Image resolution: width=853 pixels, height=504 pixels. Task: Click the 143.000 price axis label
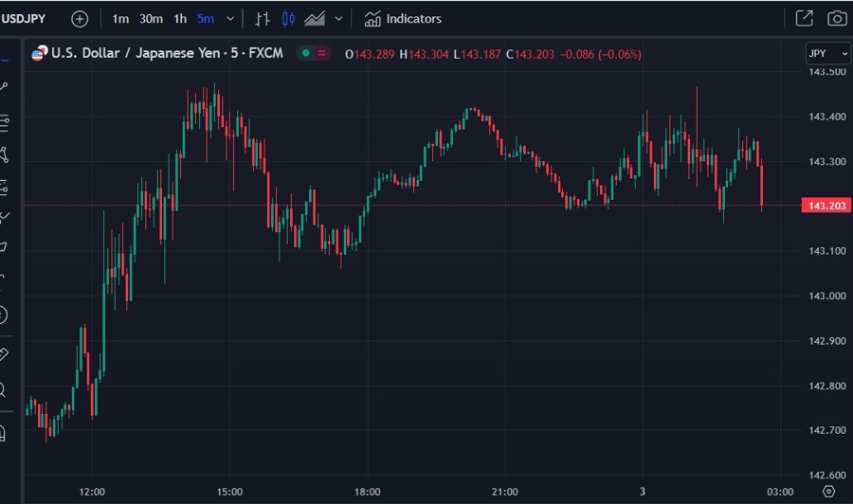(826, 296)
